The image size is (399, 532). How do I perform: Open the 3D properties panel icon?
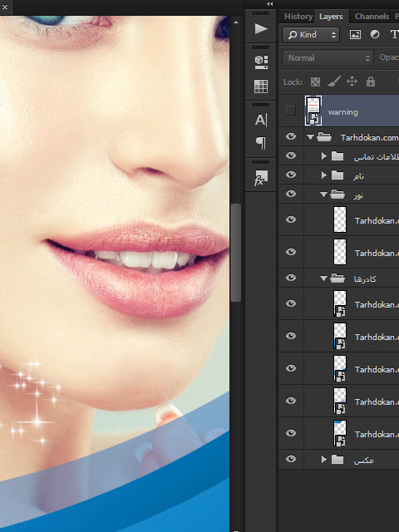point(261,62)
